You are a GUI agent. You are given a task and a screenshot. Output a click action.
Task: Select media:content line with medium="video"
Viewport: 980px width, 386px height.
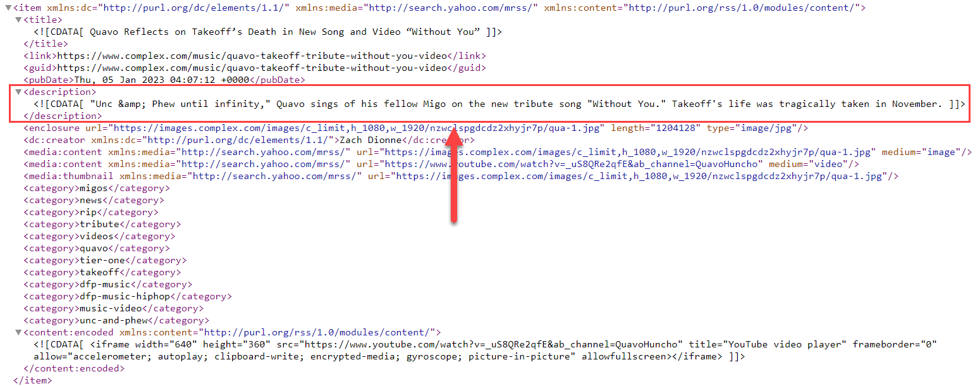tap(441, 165)
